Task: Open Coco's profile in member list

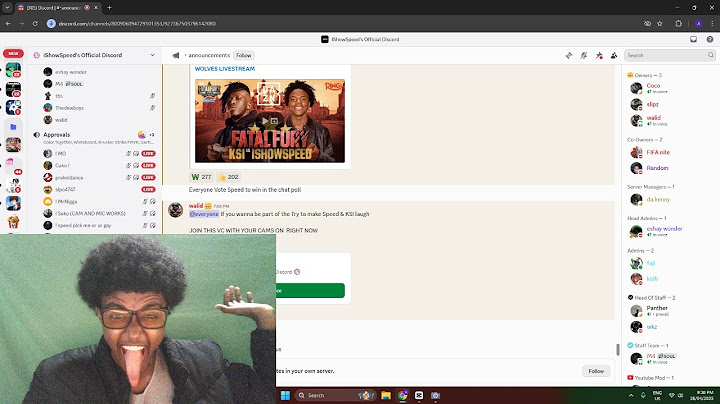Action: [x=653, y=85]
